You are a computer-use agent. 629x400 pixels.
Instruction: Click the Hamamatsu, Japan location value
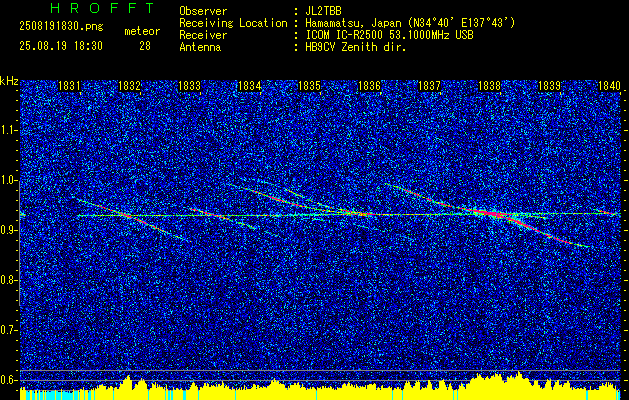click(409, 23)
